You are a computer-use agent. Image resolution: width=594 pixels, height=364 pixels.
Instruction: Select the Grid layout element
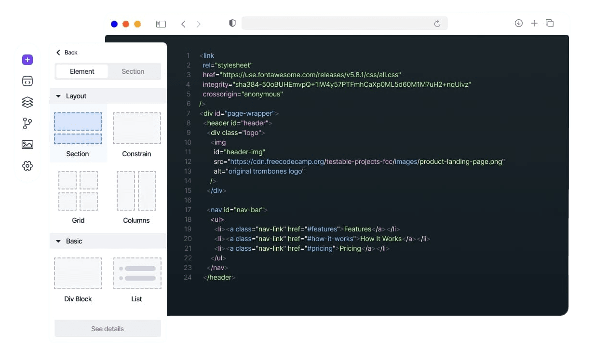[78, 191]
